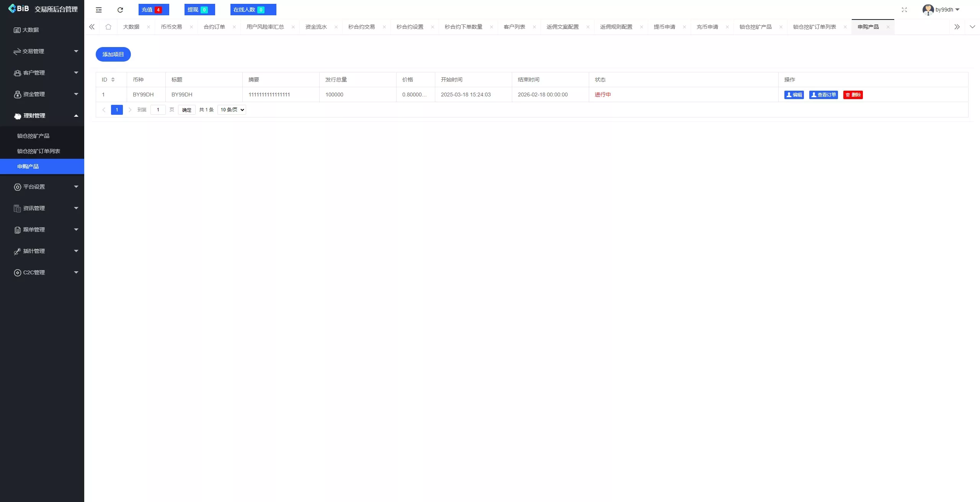Collapse the sidebar using the hamburger icon
Screen dimensions: 980x502
click(x=98, y=10)
